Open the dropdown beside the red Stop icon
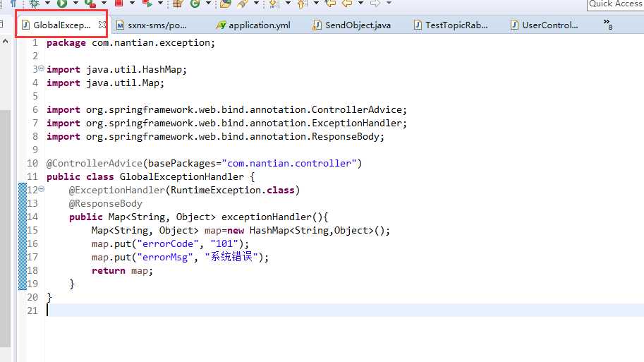 pos(132,4)
